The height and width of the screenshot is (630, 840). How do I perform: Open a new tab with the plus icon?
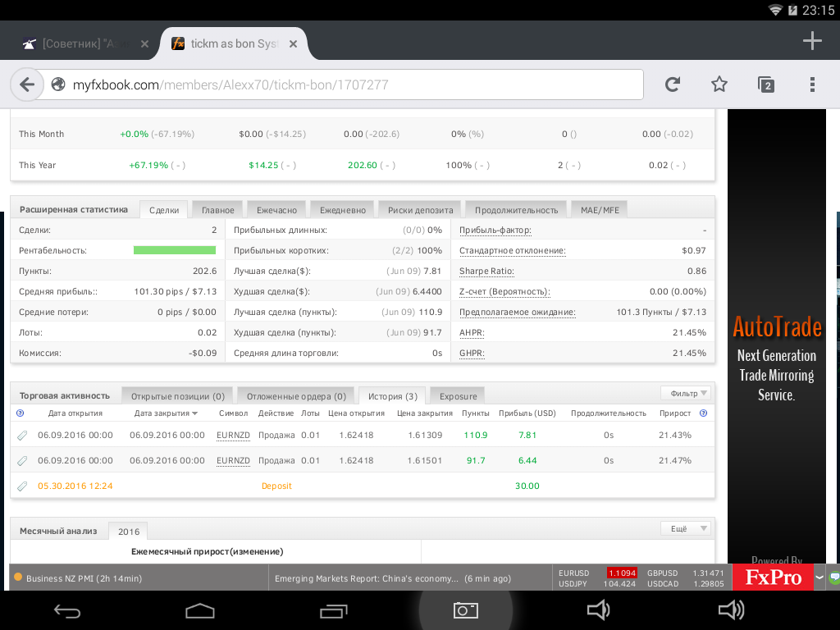(813, 41)
